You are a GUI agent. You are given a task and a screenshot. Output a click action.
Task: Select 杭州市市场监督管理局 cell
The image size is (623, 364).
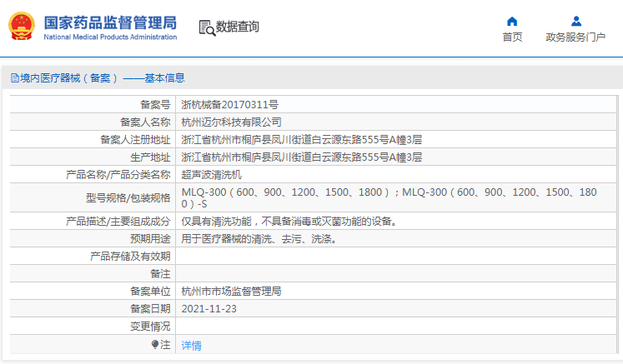231,292
